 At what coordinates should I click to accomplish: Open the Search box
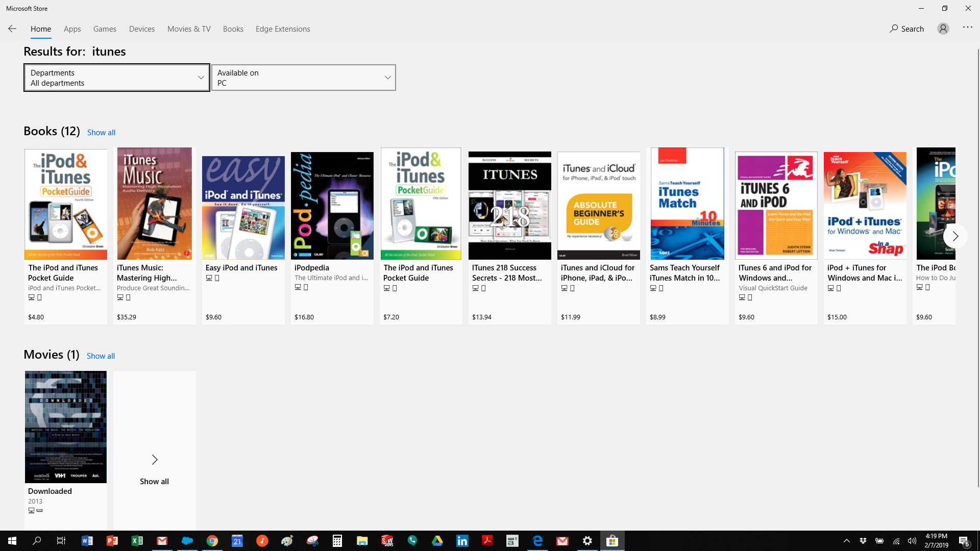pos(907,29)
